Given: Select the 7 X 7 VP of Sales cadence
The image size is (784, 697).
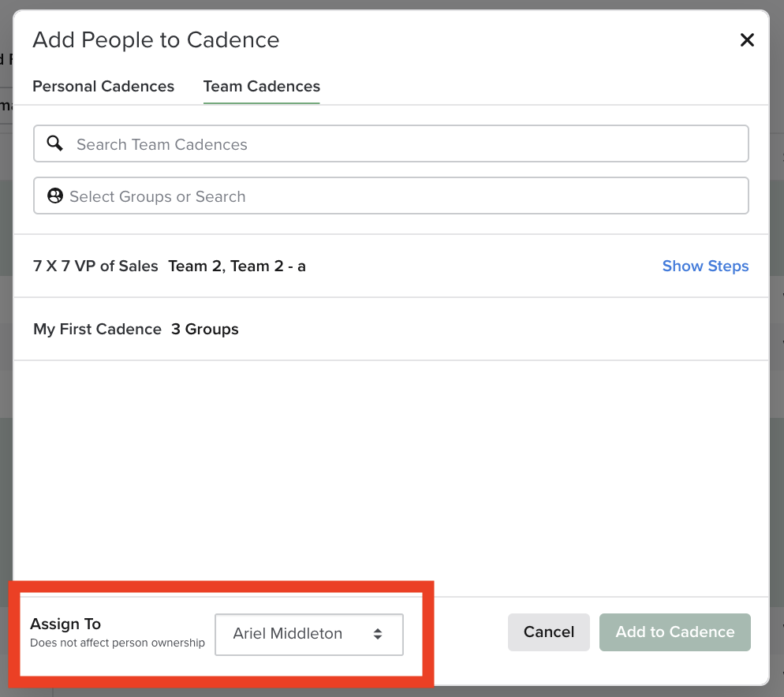Looking at the screenshot, I should 95,266.
